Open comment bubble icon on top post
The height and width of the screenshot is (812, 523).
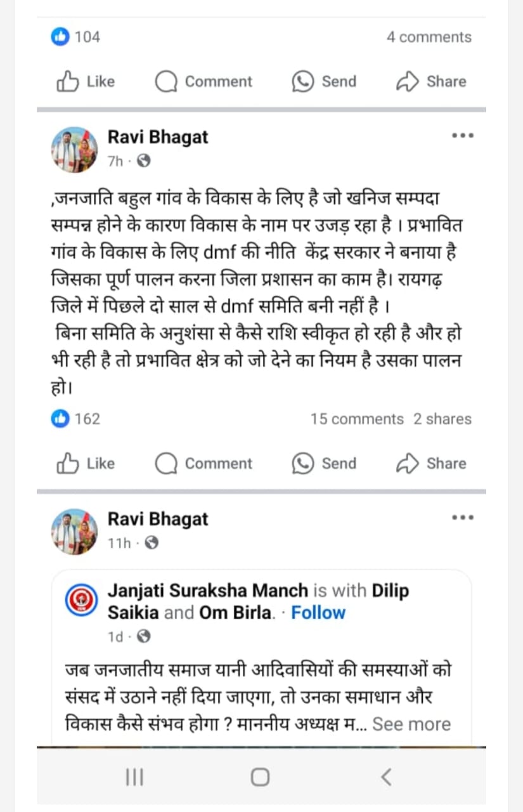[x=166, y=82]
